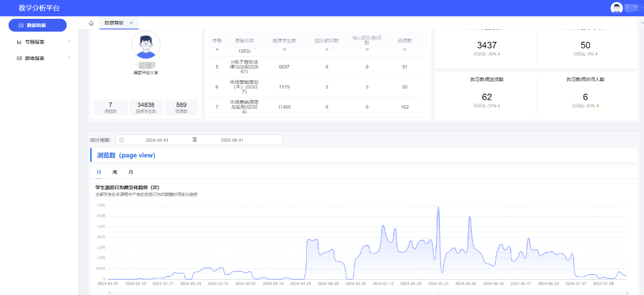Screen dimensions: 644x295
Task: Select the 日 (day) chart tab
Action: [99, 173]
